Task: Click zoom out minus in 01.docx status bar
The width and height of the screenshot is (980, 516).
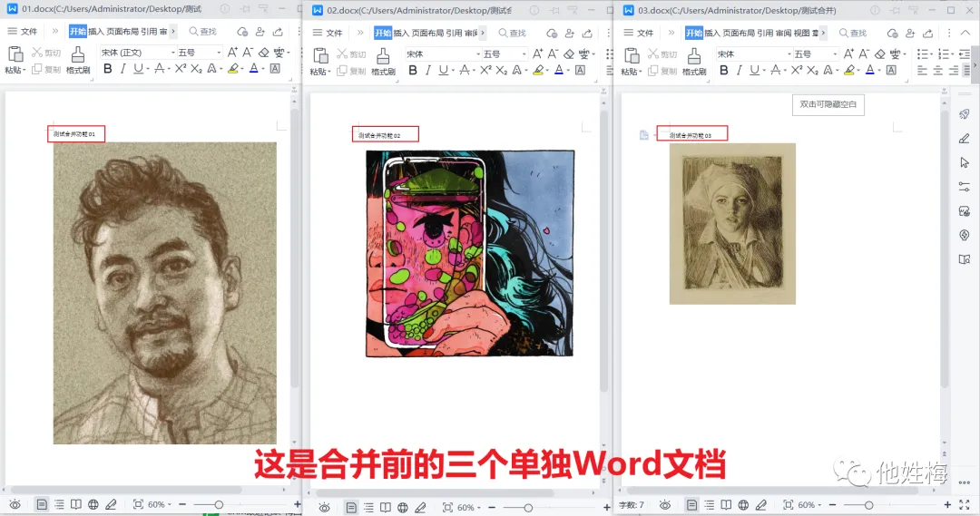Action: point(182,504)
